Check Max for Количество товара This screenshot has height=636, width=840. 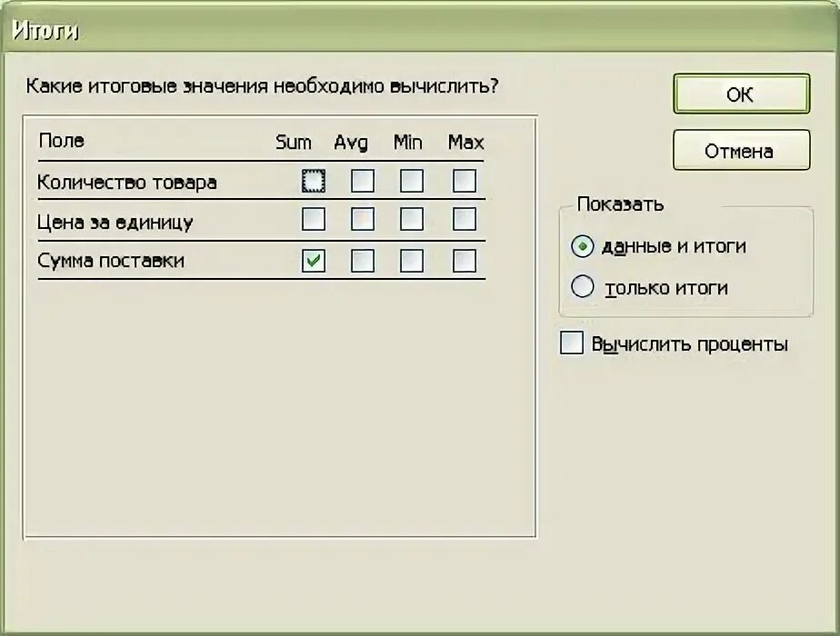point(464,181)
